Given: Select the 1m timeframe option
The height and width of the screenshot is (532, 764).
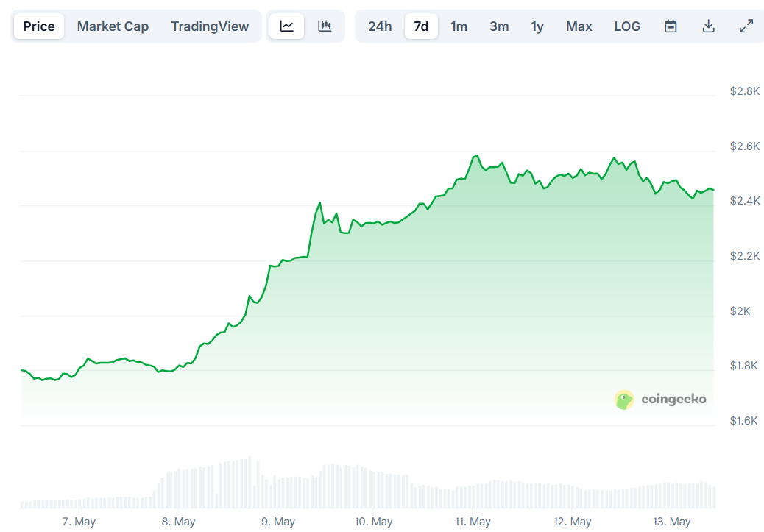Looking at the screenshot, I should click(x=459, y=26).
